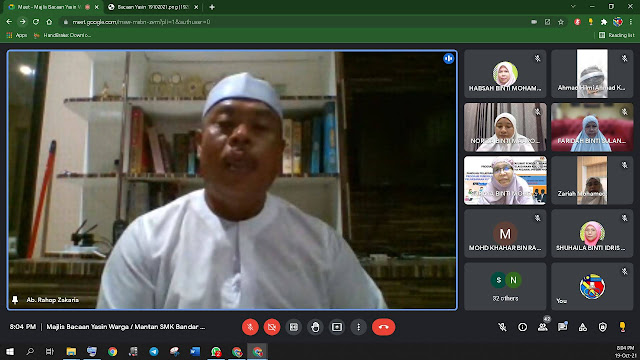Turn on the camera button

tap(272, 327)
